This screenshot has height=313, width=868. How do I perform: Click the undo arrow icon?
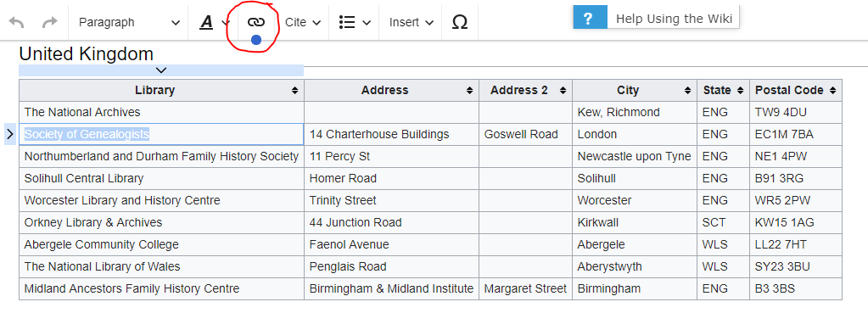coord(17,23)
